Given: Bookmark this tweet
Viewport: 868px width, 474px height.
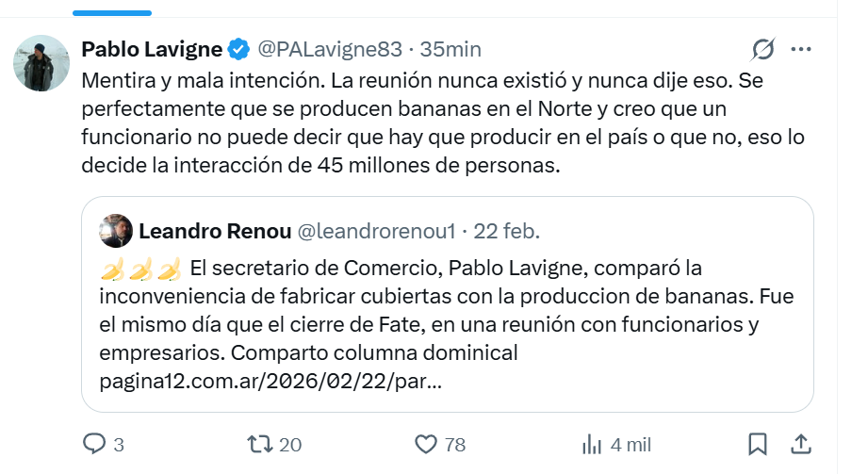Looking at the screenshot, I should [757, 444].
